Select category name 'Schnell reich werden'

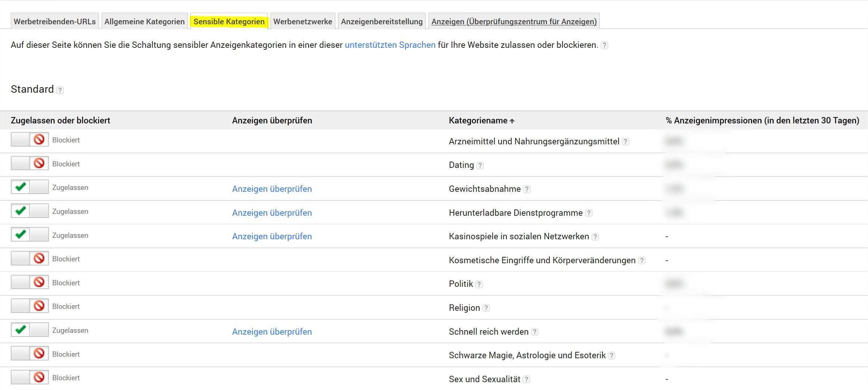pos(489,332)
